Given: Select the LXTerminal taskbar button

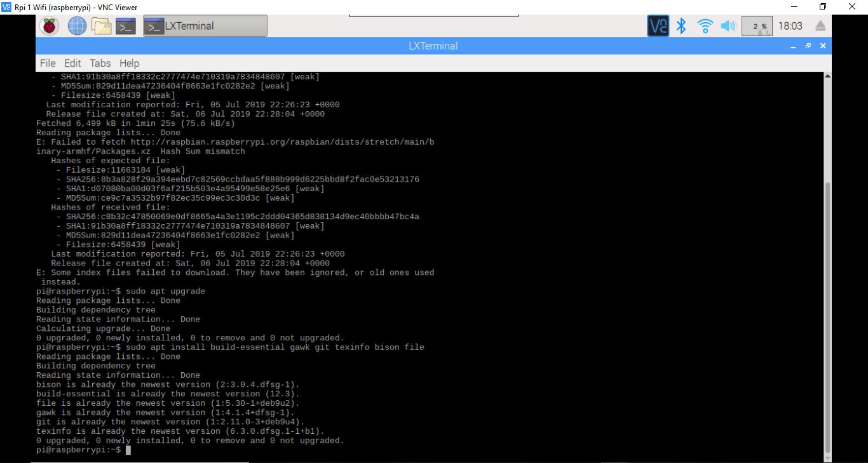Looking at the screenshot, I should tap(205, 26).
